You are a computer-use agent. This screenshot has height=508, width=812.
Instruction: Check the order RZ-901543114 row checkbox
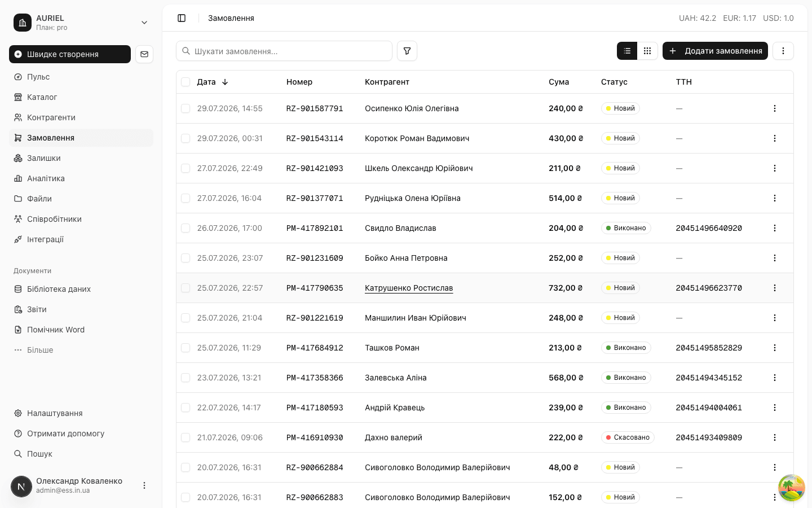[186, 138]
